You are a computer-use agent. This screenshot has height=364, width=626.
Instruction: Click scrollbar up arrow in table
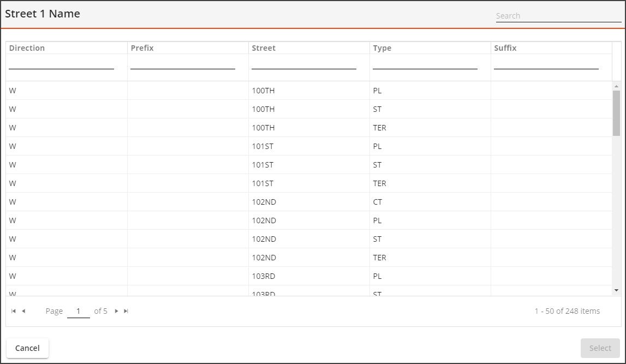[x=616, y=86]
